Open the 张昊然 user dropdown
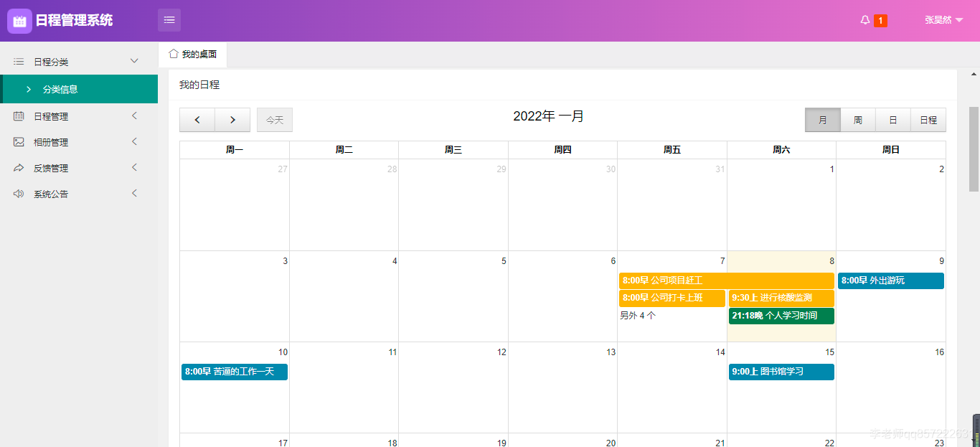The height and width of the screenshot is (447, 980). [943, 20]
